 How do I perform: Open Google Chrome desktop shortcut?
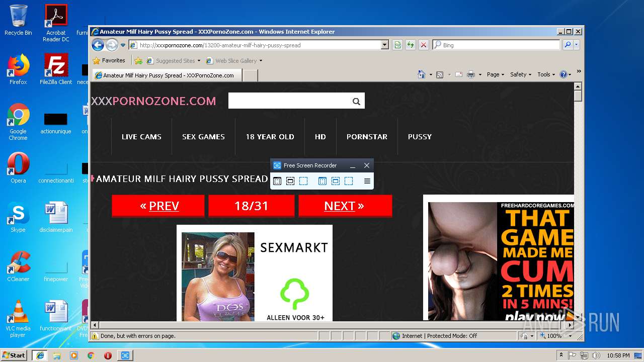pyautogui.click(x=18, y=121)
